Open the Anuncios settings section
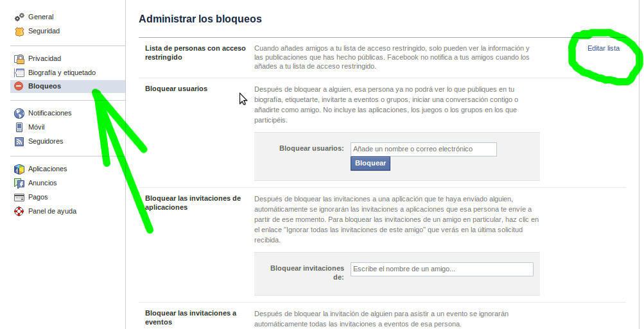The image size is (644, 329). [42, 183]
